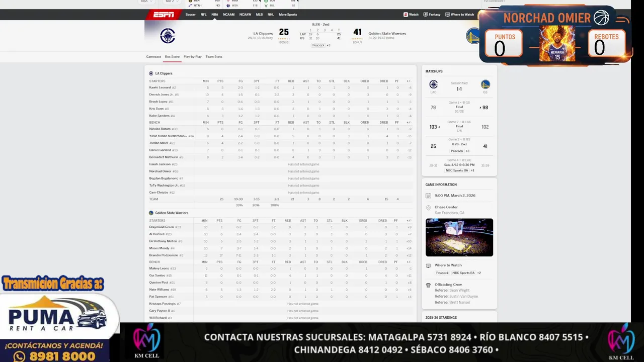644x362 pixels.
Task: Expand the +3 broadcasters under the line score
Action: coord(329,45)
